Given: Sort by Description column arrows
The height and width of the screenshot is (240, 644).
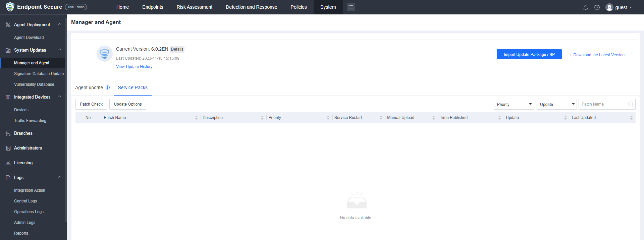Looking at the screenshot, I should [262, 118].
